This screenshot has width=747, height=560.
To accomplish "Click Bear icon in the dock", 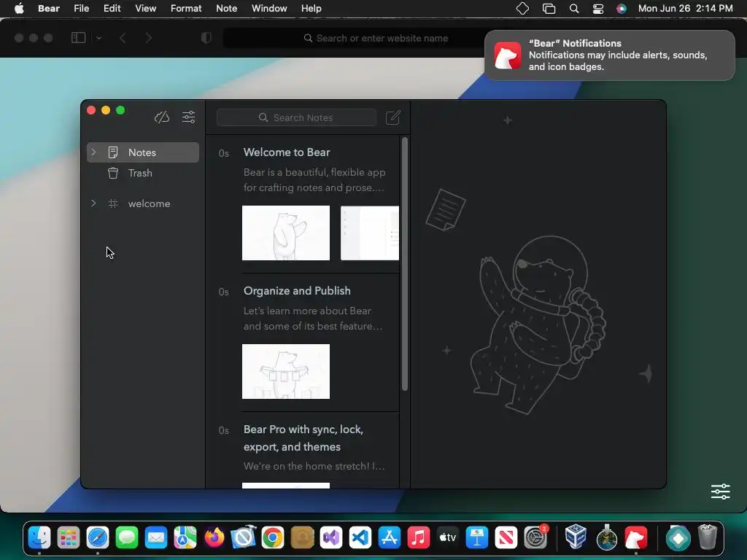I will click(x=636, y=538).
